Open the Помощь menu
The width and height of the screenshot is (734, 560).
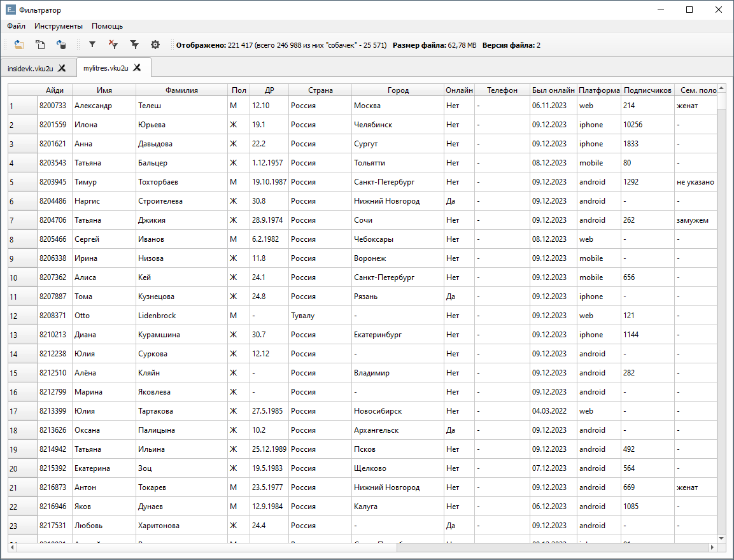107,26
